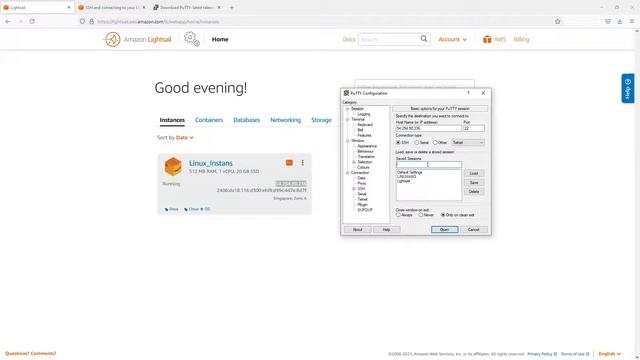640x360 pixels.
Task: Open Sort by Date dropdown
Action: (184, 138)
